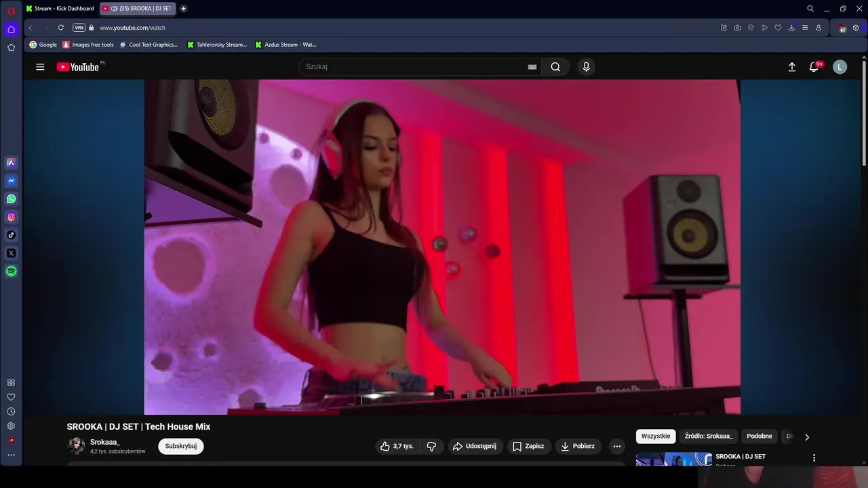Switch to the Stream - Kick Dashboard tab
The height and width of the screenshot is (488, 868).
click(x=60, y=9)
